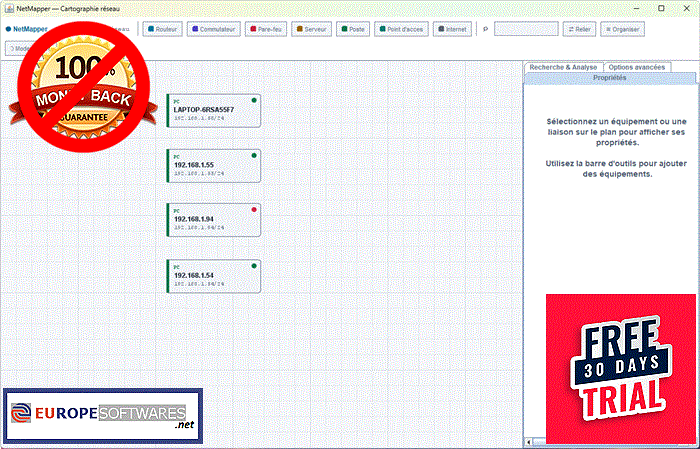Add a Commutateur switch device

pos(214,29)
